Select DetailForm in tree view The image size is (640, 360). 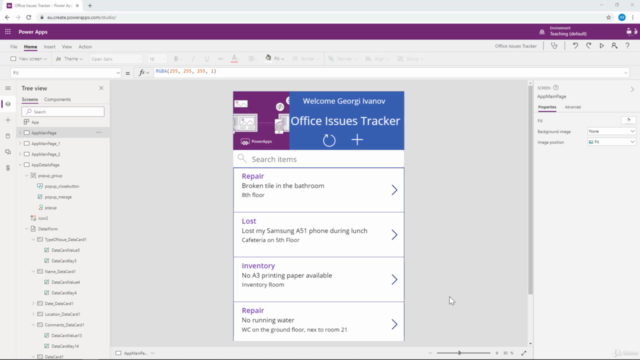48,229
